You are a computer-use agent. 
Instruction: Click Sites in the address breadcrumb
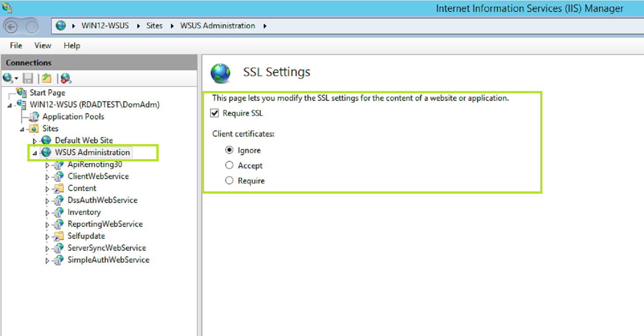pyautogui.click(x=155, y=26)
